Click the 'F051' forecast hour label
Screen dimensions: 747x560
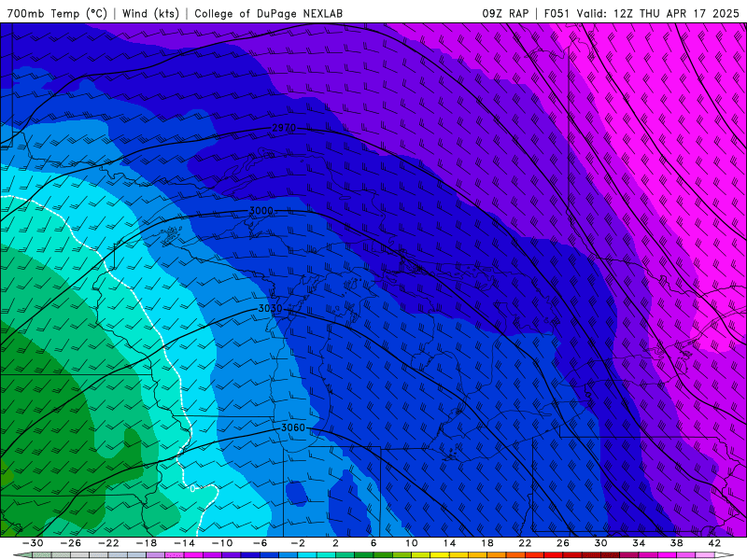point(556,13)
